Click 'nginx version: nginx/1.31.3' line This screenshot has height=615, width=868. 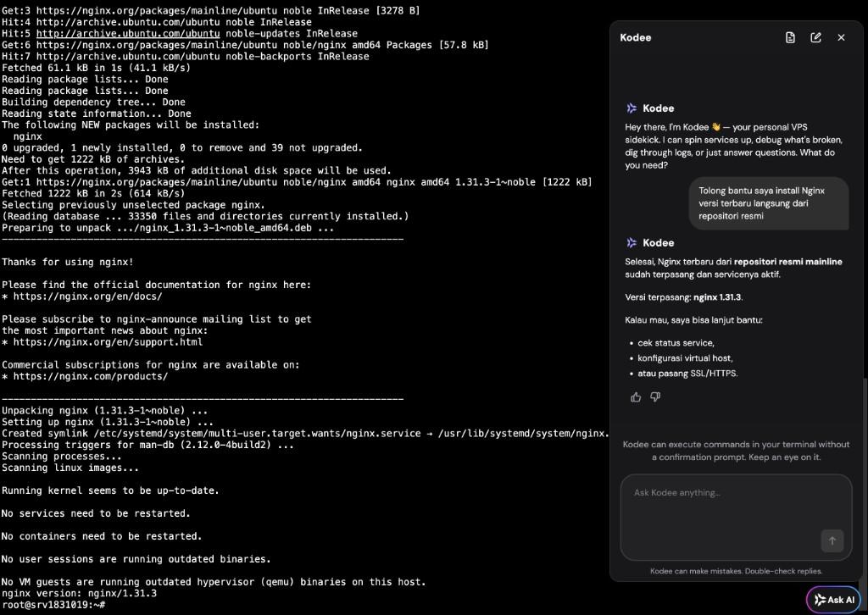[79, 594]
